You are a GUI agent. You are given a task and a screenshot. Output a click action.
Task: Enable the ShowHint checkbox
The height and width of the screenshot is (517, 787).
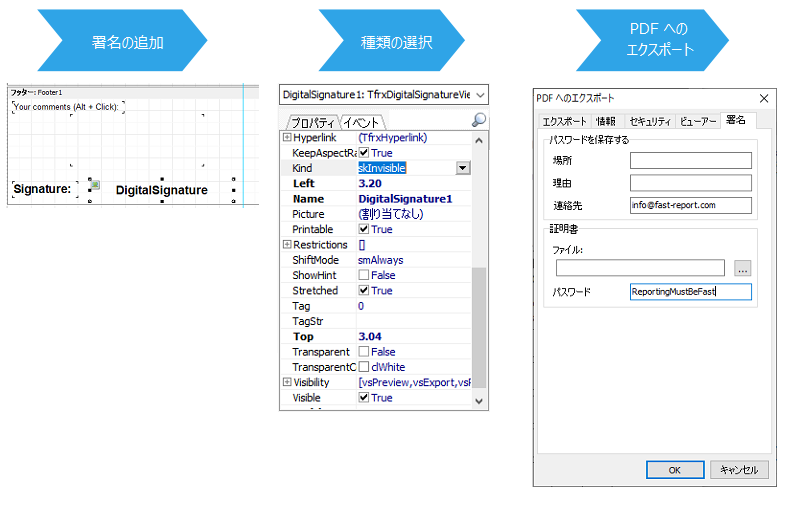(364, 275)
